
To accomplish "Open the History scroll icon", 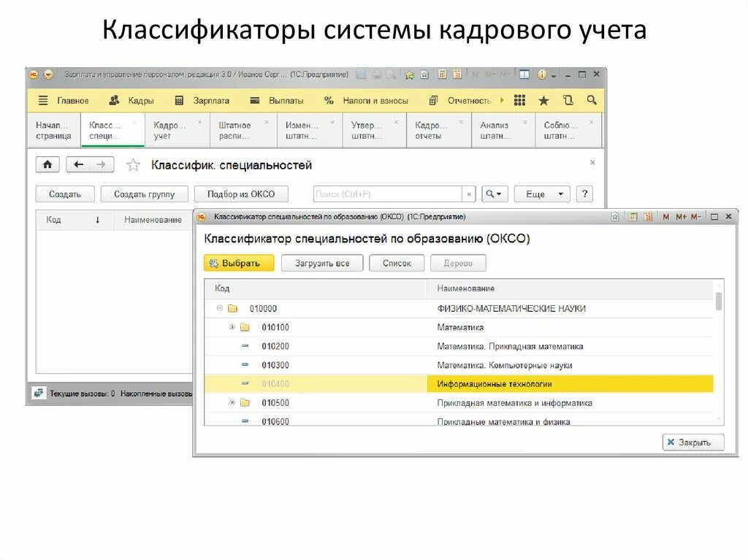I will (x=568, y=100).
